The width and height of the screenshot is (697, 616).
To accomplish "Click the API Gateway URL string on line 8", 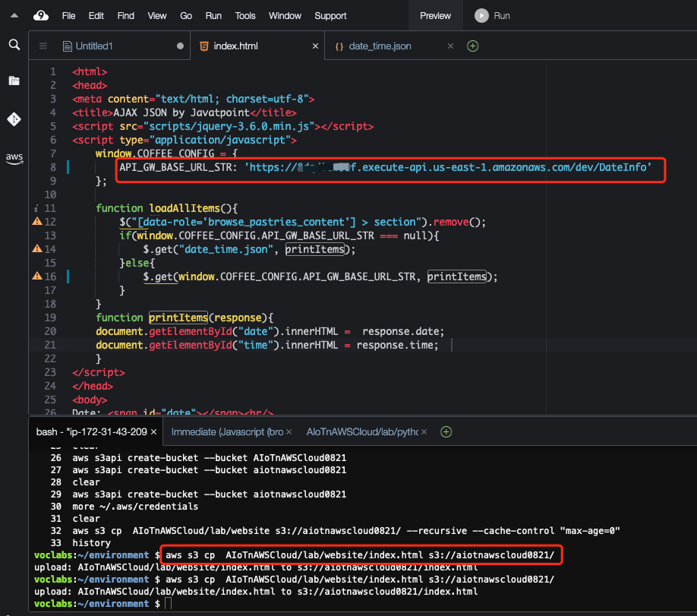I will (448, 167).
